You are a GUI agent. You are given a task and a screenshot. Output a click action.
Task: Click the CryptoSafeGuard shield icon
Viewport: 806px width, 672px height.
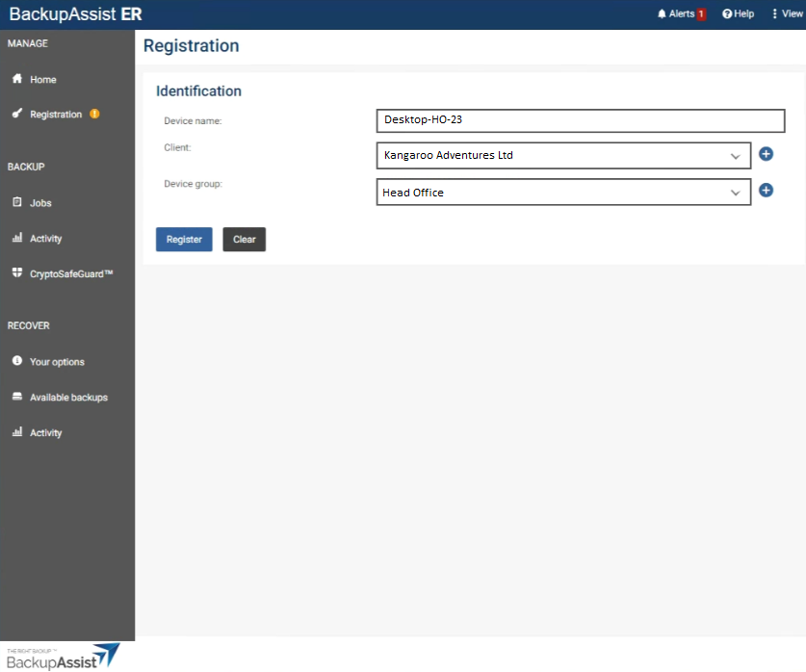click(17, 273)
